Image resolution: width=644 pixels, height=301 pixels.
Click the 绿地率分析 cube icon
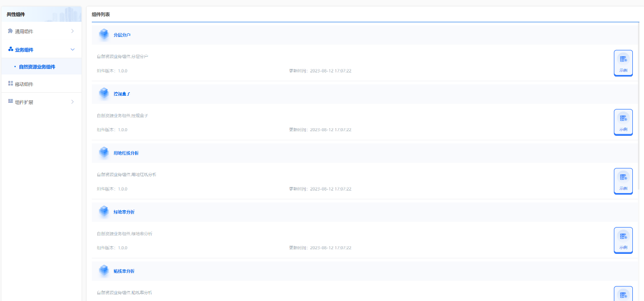point(104,212)
